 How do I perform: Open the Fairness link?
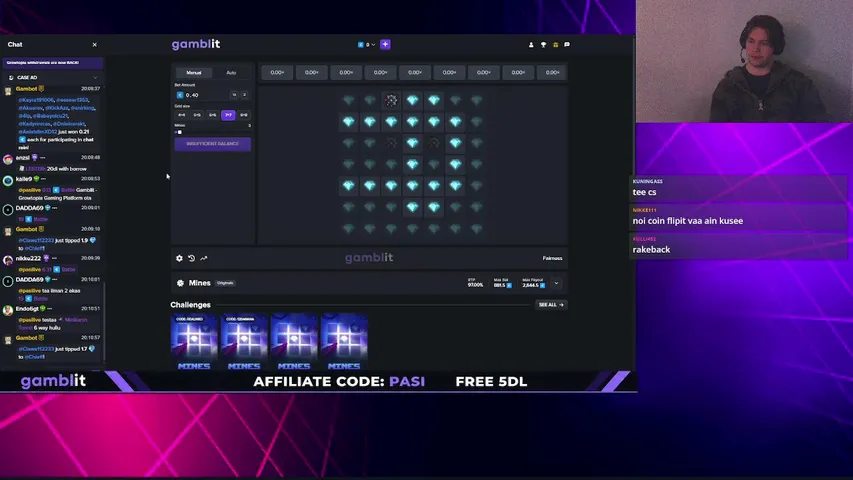[x=552, y=259]
